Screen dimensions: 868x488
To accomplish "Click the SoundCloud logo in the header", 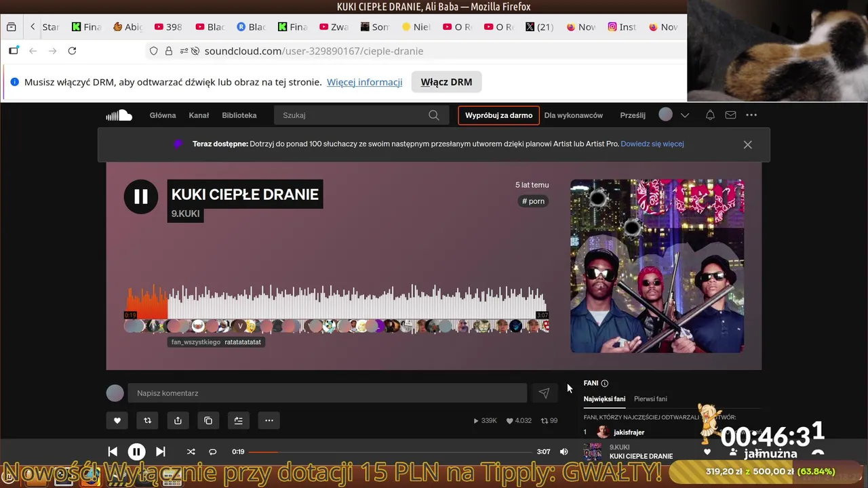I will [119, 115].
